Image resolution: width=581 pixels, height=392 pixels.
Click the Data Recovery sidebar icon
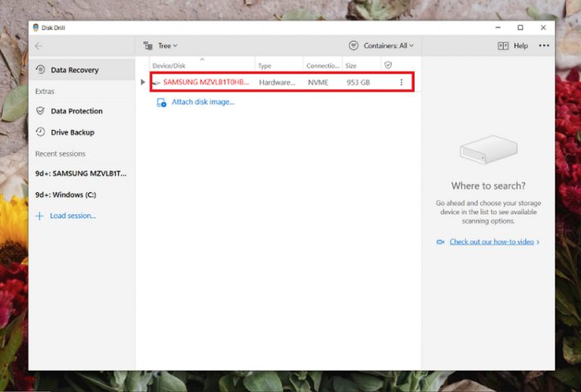click(41, 70)
